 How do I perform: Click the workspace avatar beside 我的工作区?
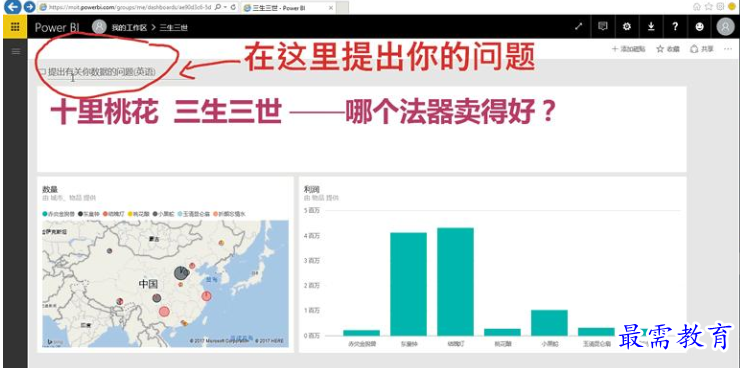(x=99, y=27)
